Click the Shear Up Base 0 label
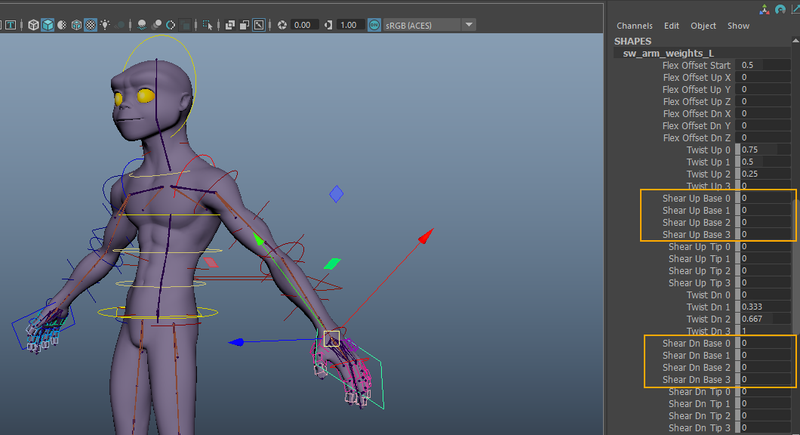 (696, 198)
